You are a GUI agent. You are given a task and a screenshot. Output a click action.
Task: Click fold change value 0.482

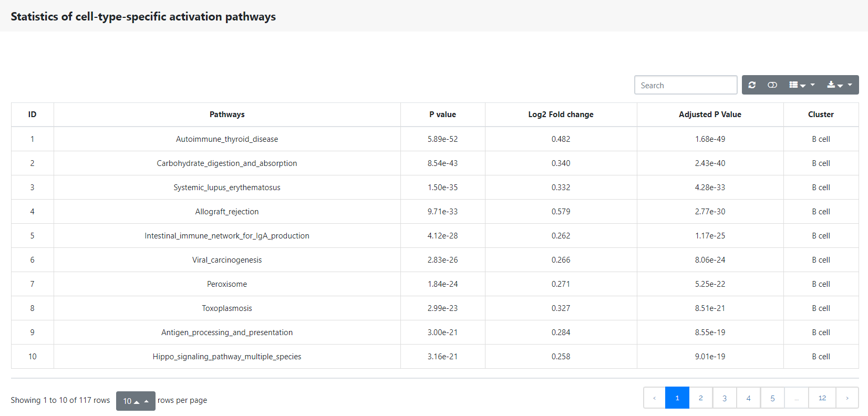561,139
